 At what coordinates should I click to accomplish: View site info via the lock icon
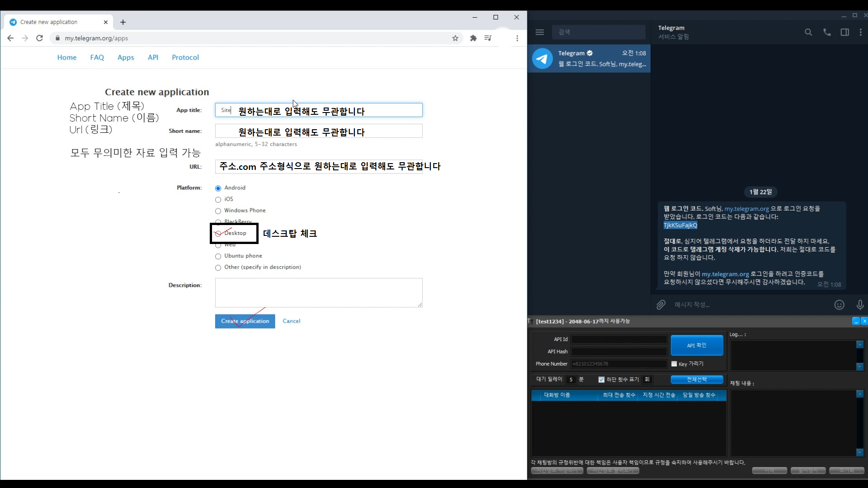point(57,38)
